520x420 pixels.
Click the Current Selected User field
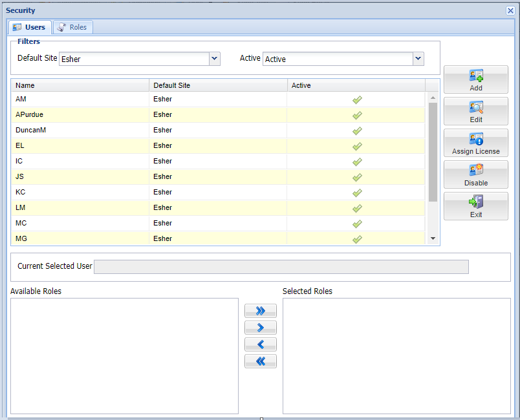[x=281, y=267]
